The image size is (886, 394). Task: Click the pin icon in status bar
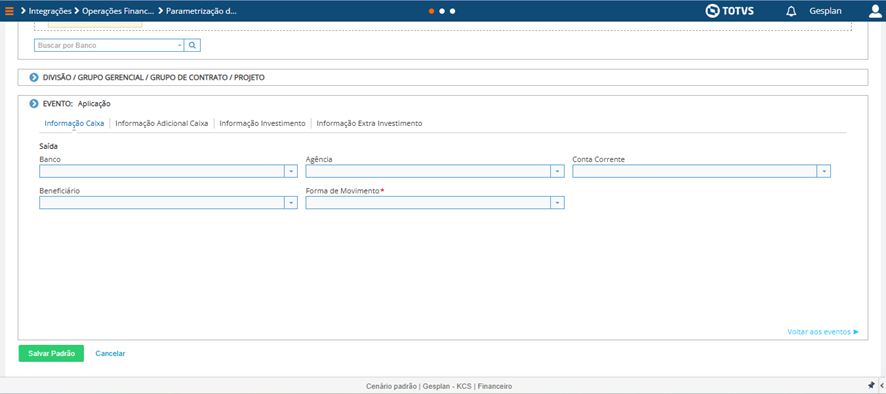[x=871, y=385]
